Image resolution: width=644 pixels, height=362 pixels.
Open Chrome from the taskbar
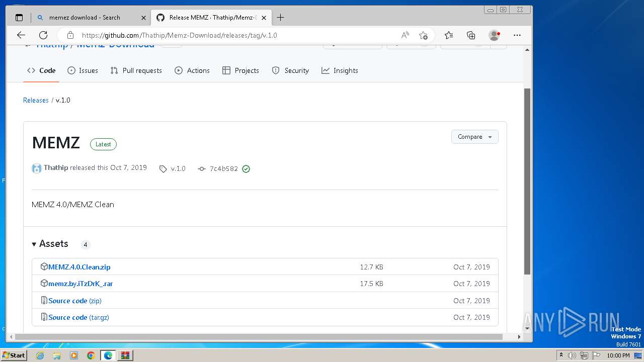[91, 355]
